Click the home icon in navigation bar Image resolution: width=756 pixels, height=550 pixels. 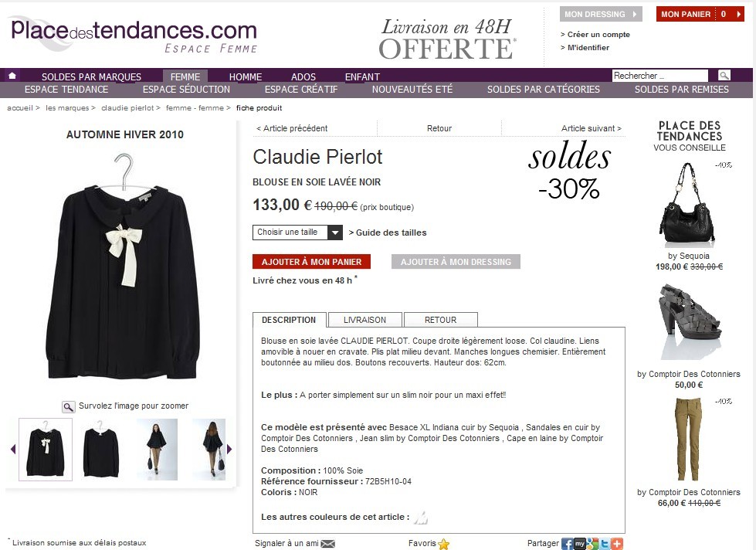pos(12,75)
